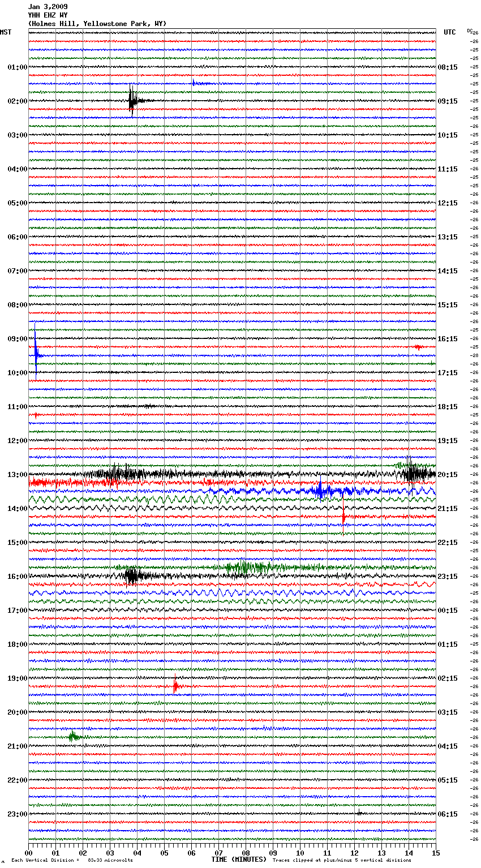Click the black burst at minute 4 on the 16:00 trace
This screenshot has height=868, width=481.
(132, 577)
